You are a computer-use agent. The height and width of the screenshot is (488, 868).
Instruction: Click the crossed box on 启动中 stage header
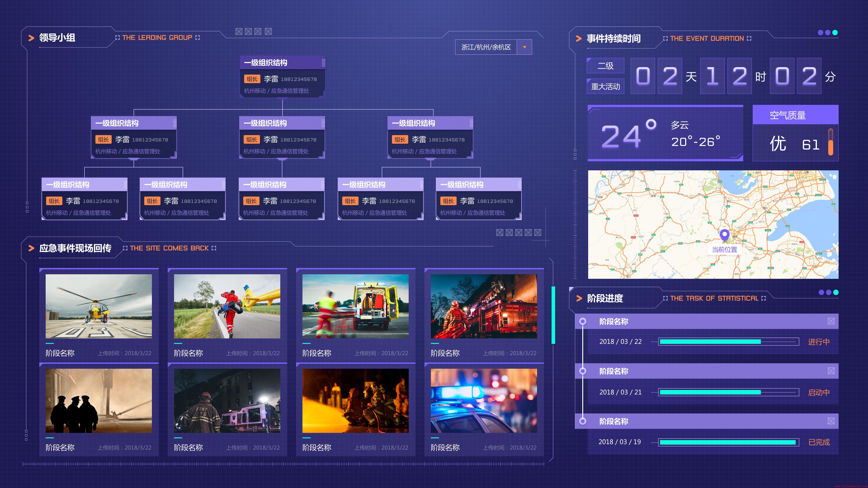[x=831, y=371]
